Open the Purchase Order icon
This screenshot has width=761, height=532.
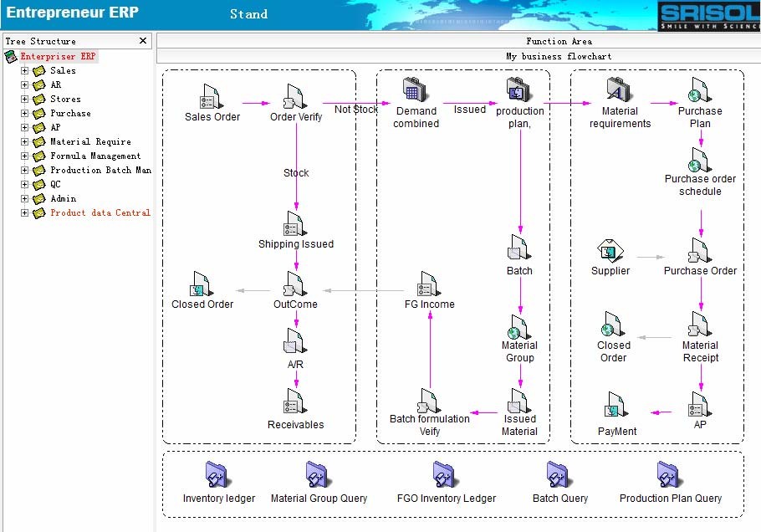click(x=700, y=251)
